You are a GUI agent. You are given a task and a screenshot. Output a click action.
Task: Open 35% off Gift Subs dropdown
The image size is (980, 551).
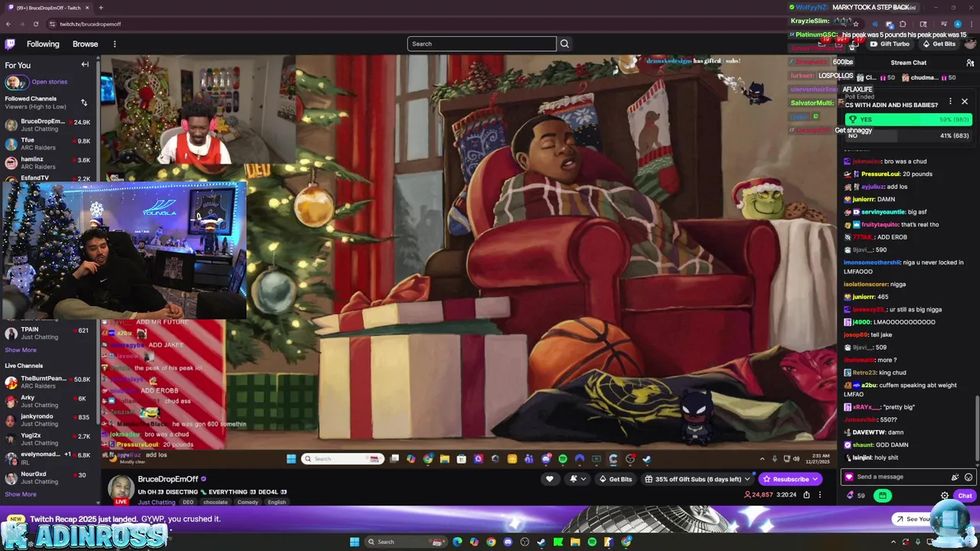pos(697,479)
